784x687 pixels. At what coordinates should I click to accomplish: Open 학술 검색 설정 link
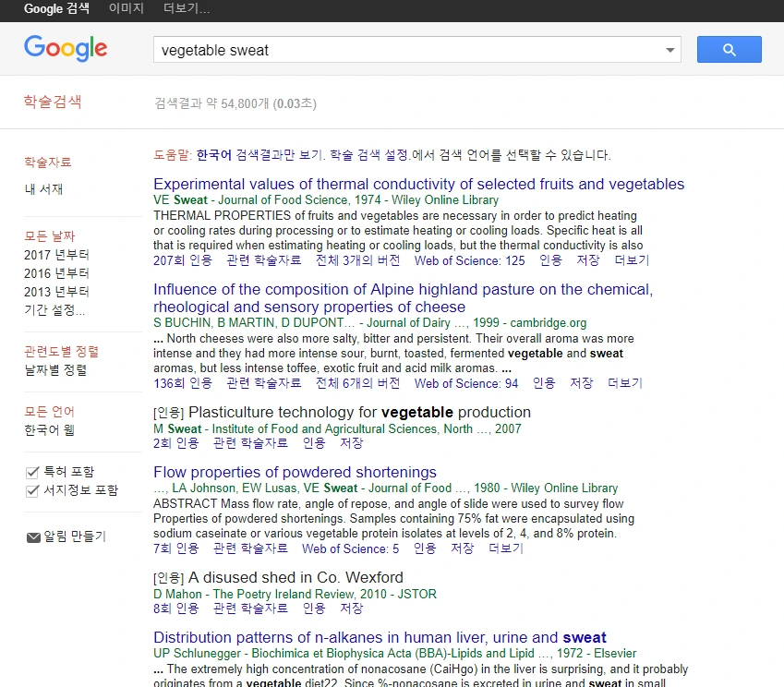tap(369, 155)
